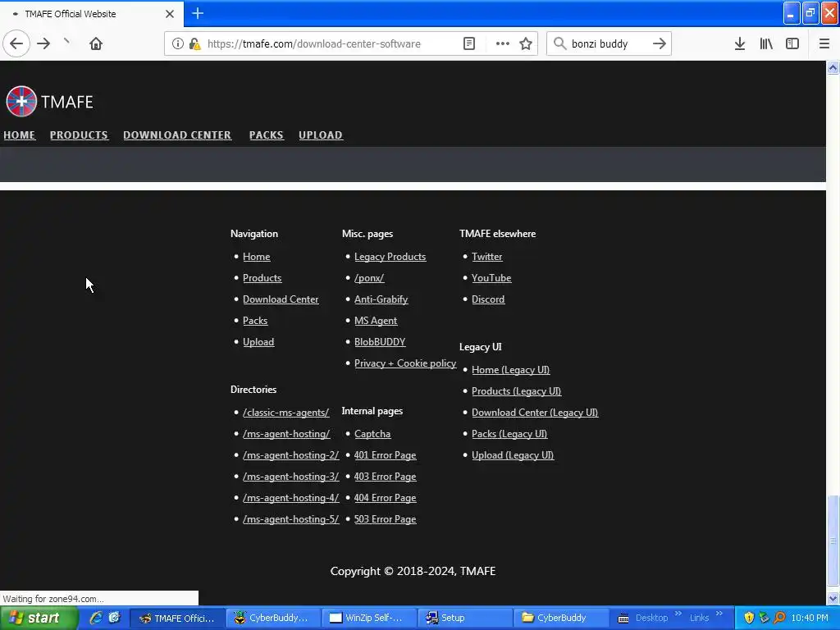Select the DOWNLOAD CENTER menu item
This screenshot has height=630, width=840.
[177, 135]
